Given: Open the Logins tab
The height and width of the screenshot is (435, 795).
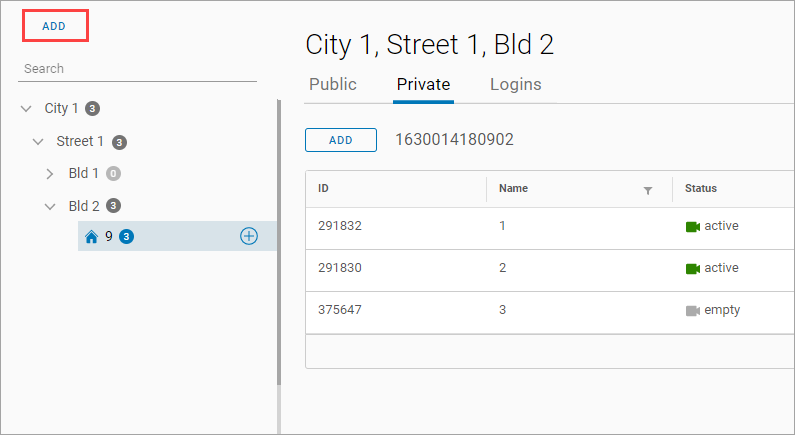Looking at the screenshot, I should coord(515,85).
